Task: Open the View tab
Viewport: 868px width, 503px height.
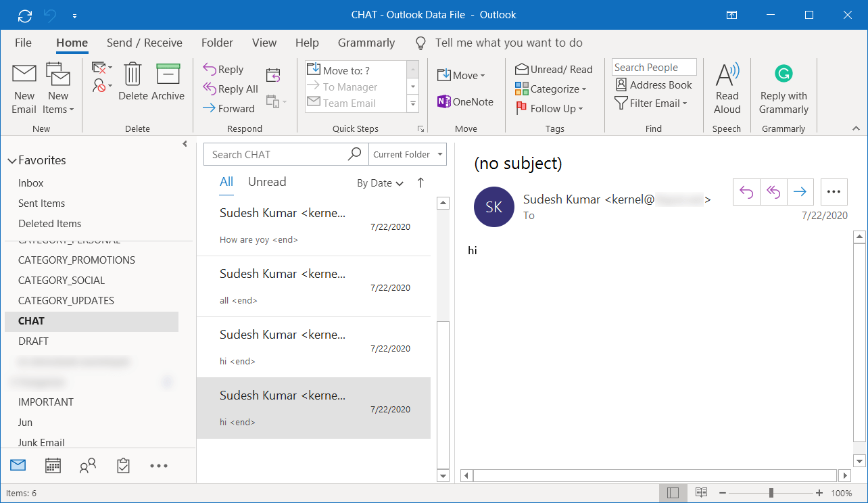Action: tap(264, 43)
